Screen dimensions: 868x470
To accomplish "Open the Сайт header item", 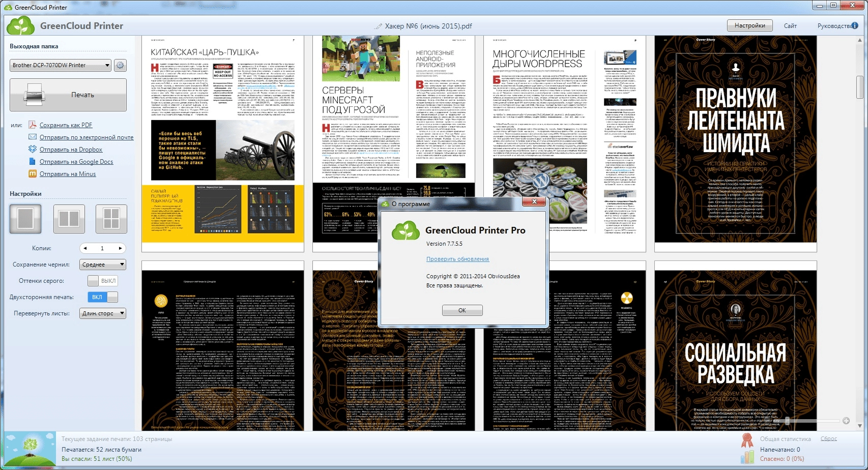I will 790,25.
